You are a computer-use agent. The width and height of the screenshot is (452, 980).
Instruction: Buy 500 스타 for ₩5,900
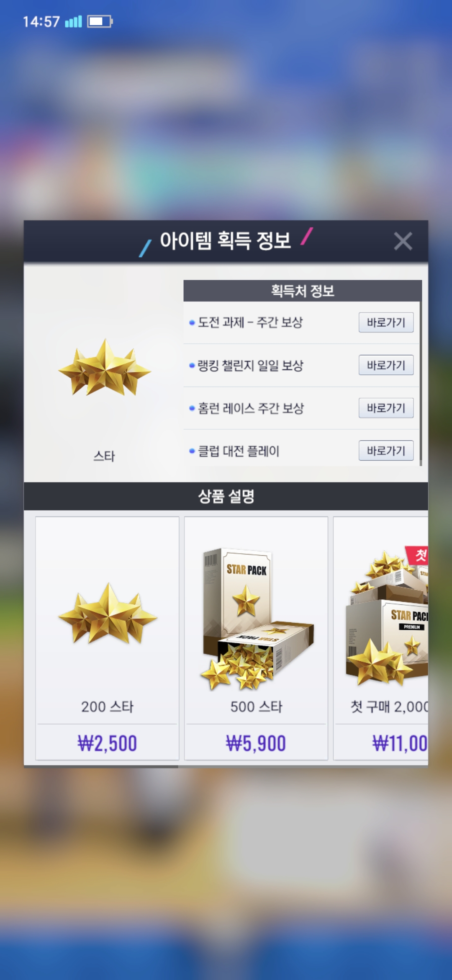[x=256, y=743]
